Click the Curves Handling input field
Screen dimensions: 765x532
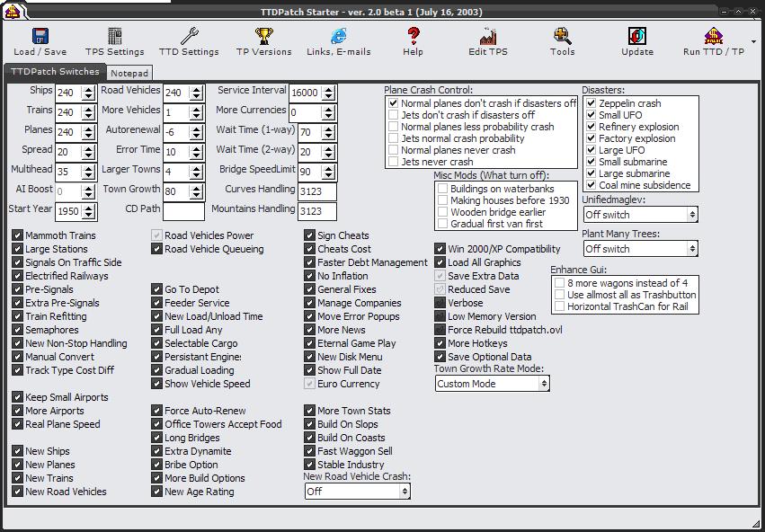317,191
